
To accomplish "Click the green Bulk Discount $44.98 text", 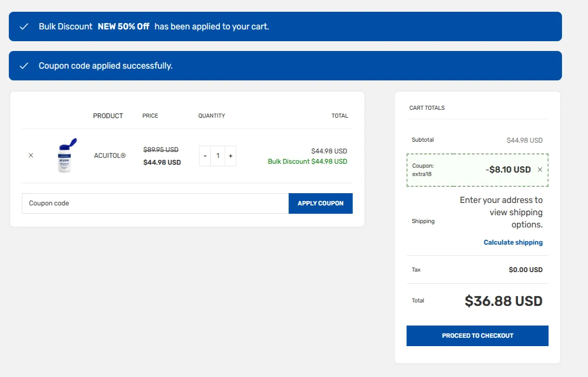I will click(307, 161).
